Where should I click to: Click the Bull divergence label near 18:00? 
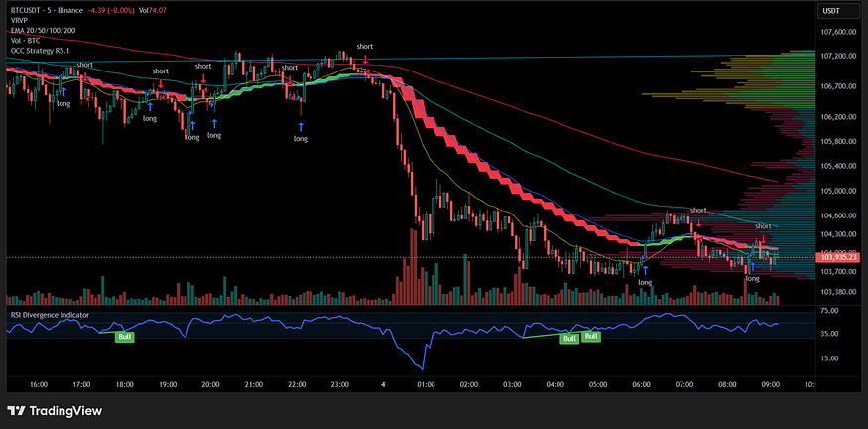pyautogui.click(x=125, y=338)
